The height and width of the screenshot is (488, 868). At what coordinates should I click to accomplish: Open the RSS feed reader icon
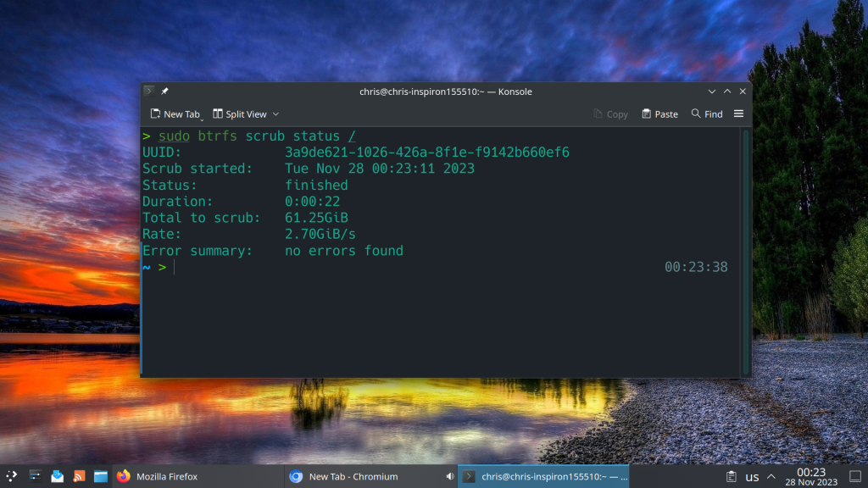(80, 476)
